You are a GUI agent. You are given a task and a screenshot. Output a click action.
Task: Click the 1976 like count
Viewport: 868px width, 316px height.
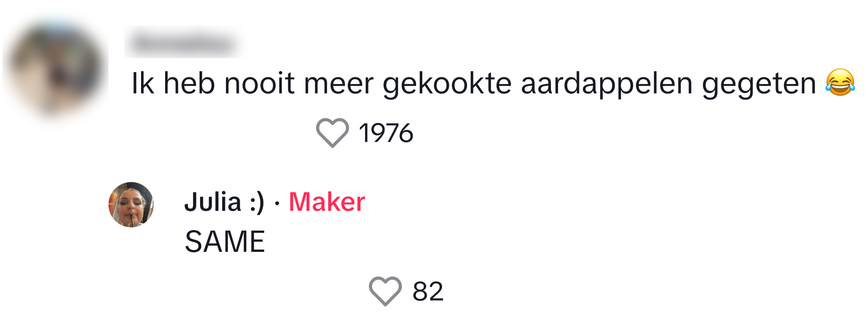click(386, 133)
